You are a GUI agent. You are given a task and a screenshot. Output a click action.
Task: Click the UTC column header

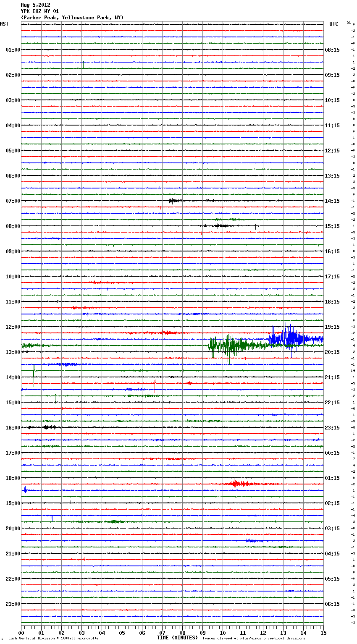[x=333, y=24]
